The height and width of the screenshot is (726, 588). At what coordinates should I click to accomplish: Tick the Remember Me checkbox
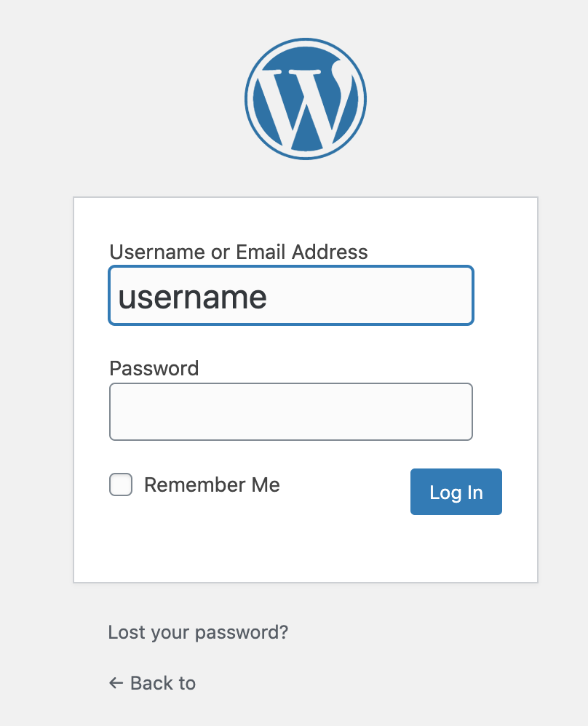pyautogui.click(x=121, y=484)
